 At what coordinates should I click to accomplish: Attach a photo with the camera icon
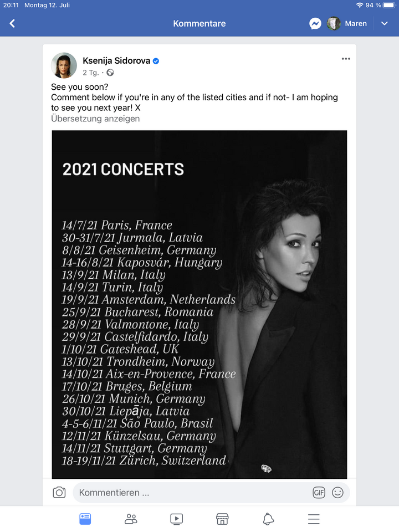[x=59, y=492]
